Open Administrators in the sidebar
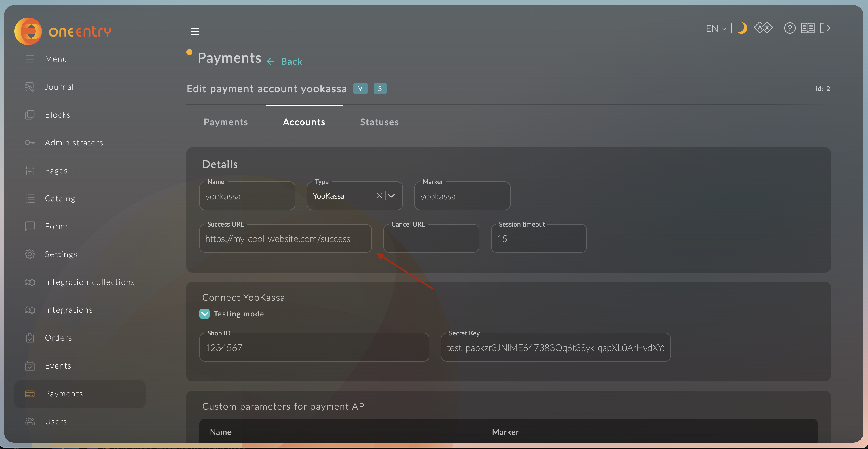The height and width of the screenshot is (449, 868). click(74, 143)
